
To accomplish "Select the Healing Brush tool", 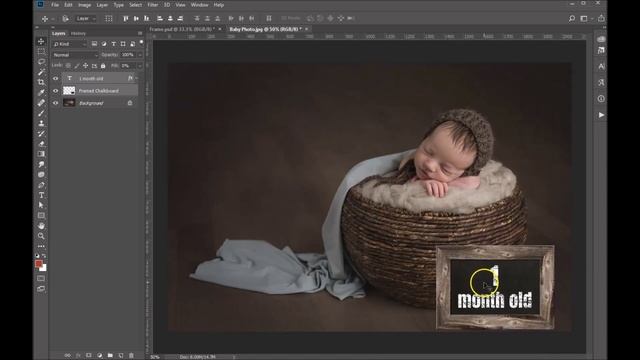I will pos(41,102).
